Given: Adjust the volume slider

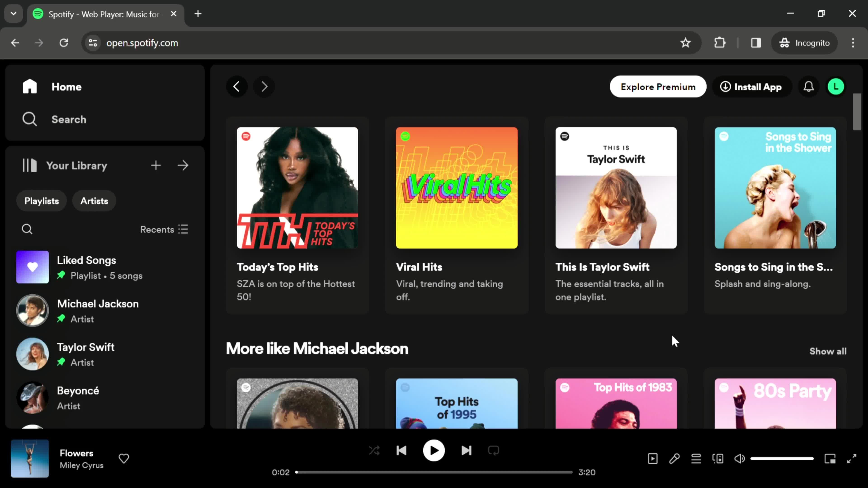Looking at the screenshot, I should pyautogui.click(x=782, y=458).
